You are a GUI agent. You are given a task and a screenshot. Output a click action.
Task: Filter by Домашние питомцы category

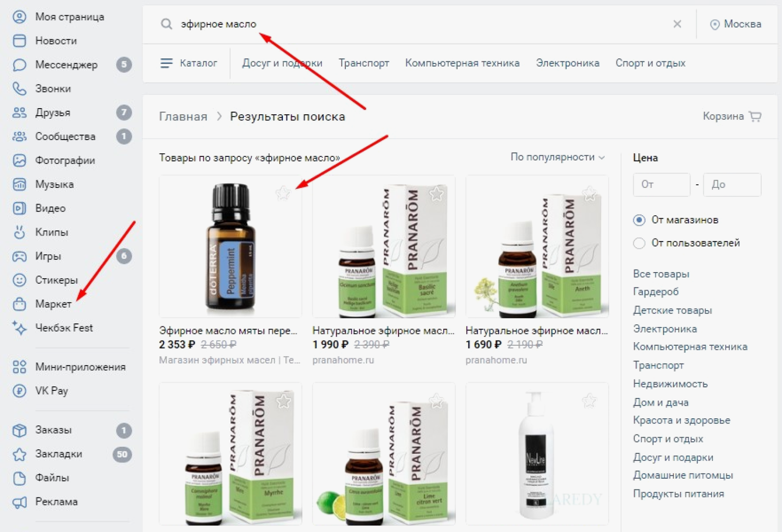tap(683, 475)
